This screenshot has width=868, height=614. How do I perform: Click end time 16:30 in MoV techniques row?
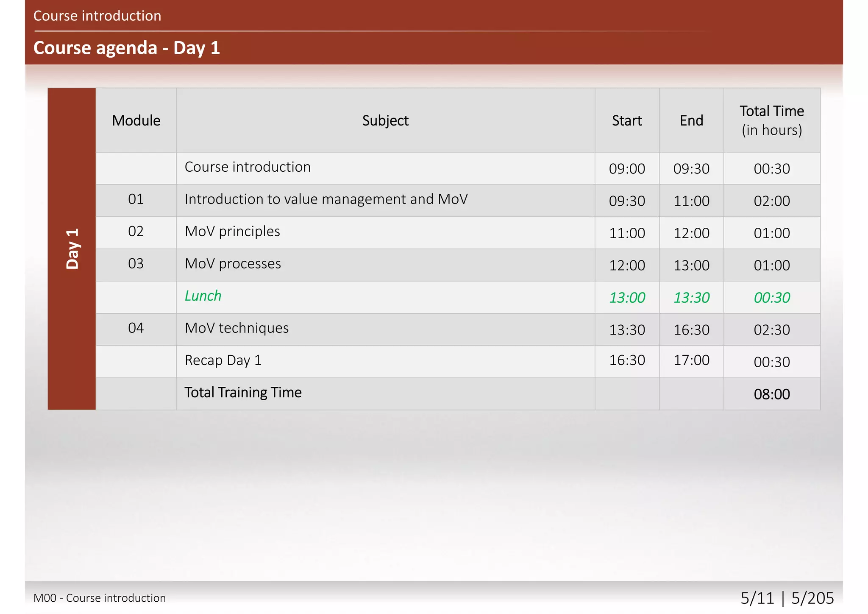click(x=691, y=330)
